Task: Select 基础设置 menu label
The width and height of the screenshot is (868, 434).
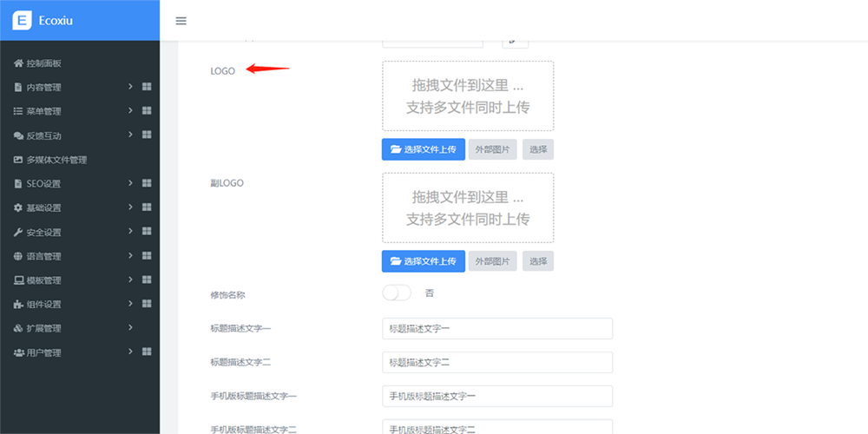Action: (43, 208)
